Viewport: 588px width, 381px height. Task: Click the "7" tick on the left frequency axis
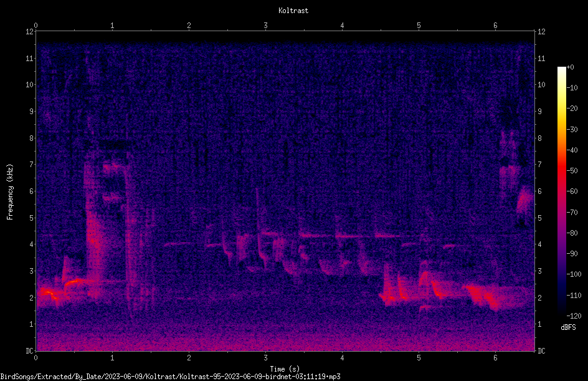(x=31, y=165)
